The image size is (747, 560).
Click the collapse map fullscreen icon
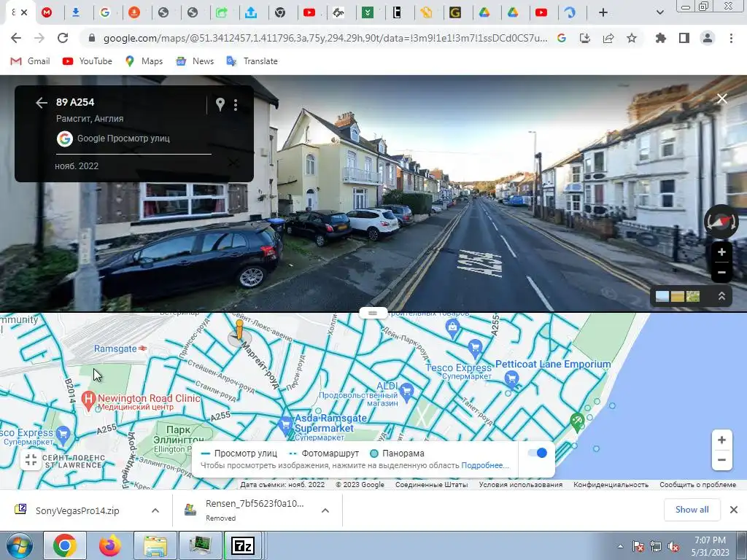(x=31, y=459)
